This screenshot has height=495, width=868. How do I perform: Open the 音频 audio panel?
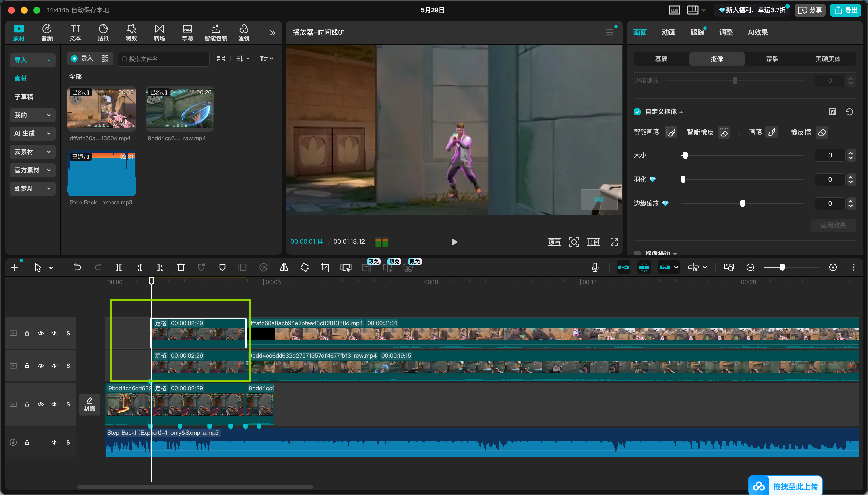47,33
